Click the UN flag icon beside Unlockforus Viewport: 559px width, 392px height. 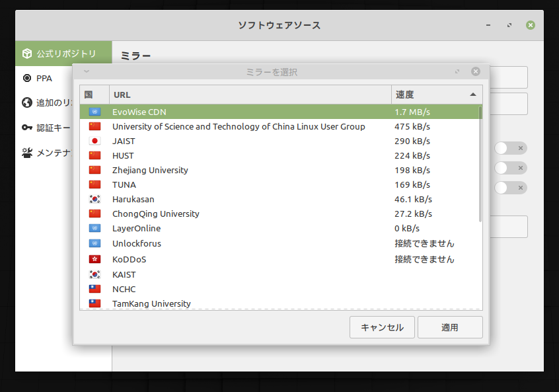tap(95, 243)
